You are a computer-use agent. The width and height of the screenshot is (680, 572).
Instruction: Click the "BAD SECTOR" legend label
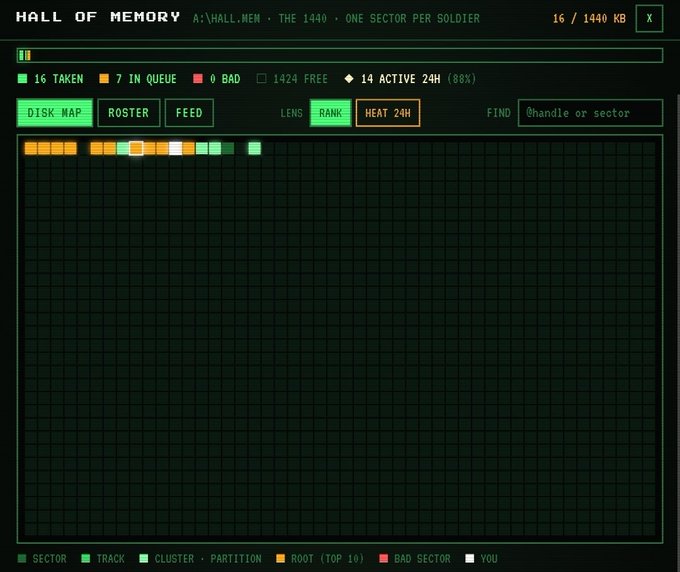[x=422, y=559]
